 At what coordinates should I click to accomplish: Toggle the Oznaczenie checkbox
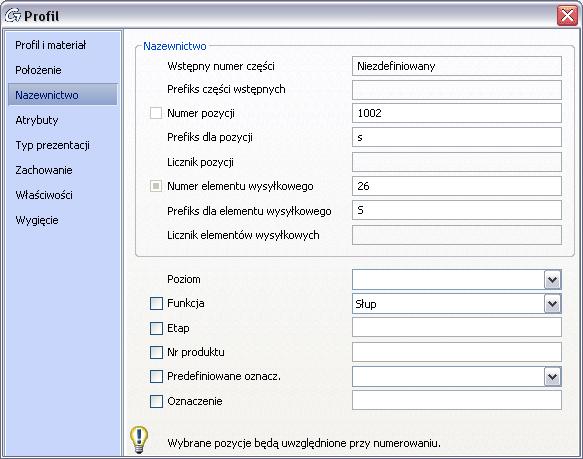pyautogui.click(x=156, y=401)
